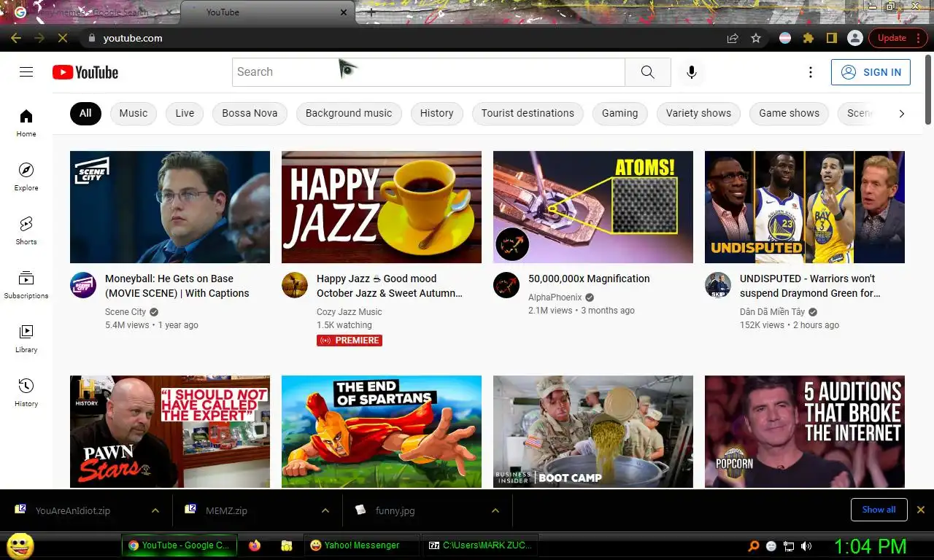Click the SIGN IN button
934x560 pixels.
point(871,72)
